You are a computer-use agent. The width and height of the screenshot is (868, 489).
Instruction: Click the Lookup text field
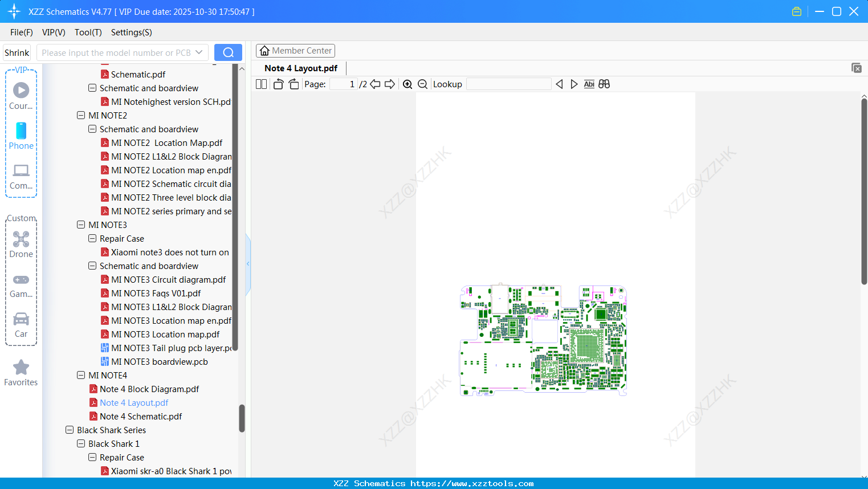coord(509,84)
